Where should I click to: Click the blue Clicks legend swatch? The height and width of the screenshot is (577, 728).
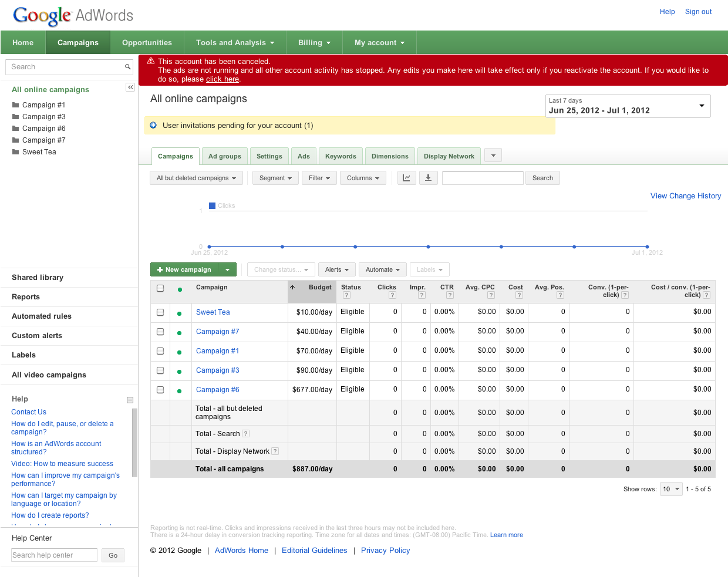213,205
